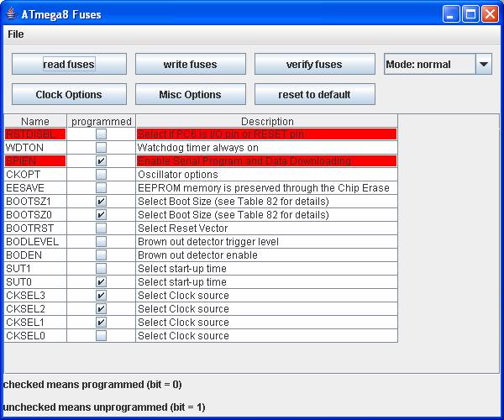The width and height of the screenshot is (504, 420).
Task: Click 'Select Reset Vector' description
Action: point(267,228)
